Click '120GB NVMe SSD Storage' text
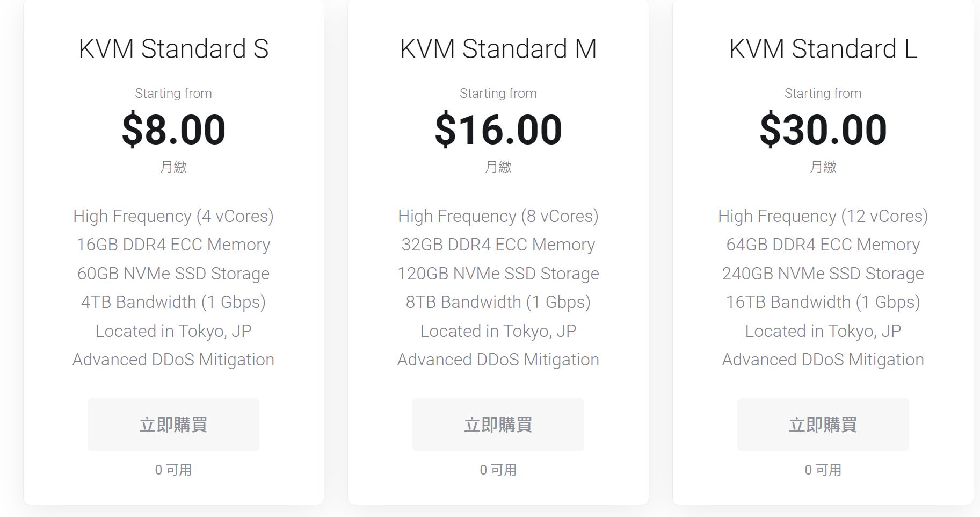 [x=498, y=274]
